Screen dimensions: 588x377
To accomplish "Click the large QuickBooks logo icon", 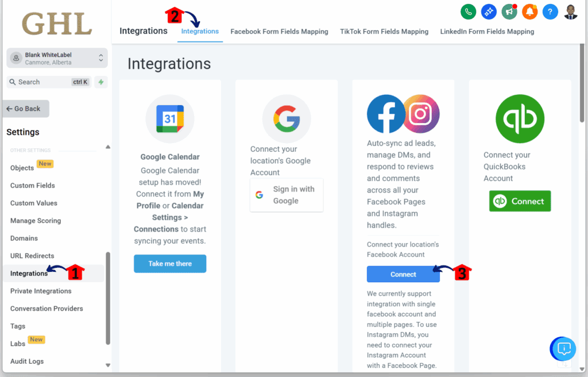I will click(520, 118).
